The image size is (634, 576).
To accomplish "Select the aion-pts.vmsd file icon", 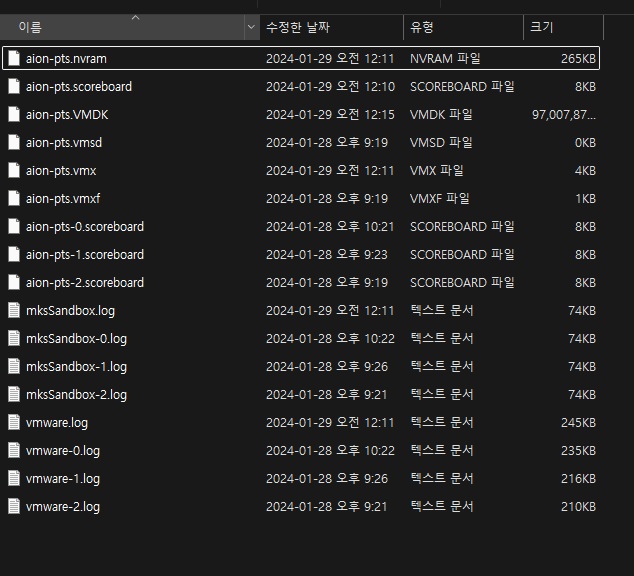I will click(14, 142).
